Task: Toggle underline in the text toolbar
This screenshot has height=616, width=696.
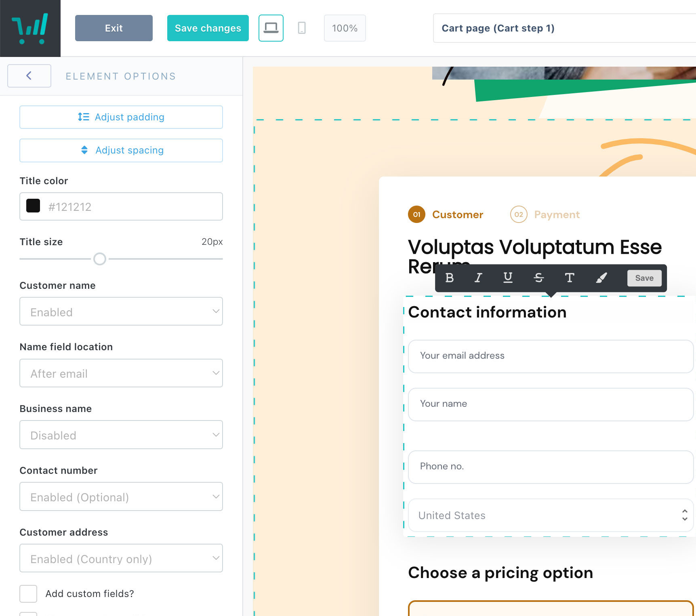Action: point(508,278)
